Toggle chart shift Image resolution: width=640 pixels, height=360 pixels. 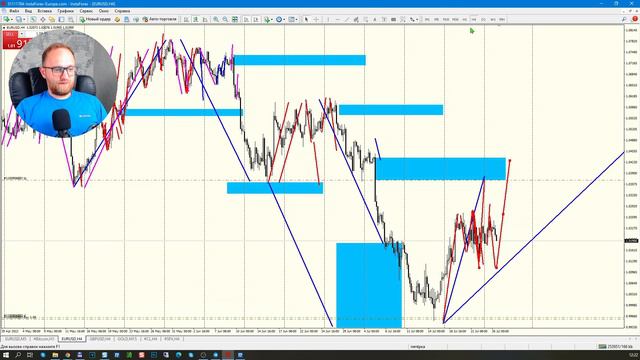(256, 19)
